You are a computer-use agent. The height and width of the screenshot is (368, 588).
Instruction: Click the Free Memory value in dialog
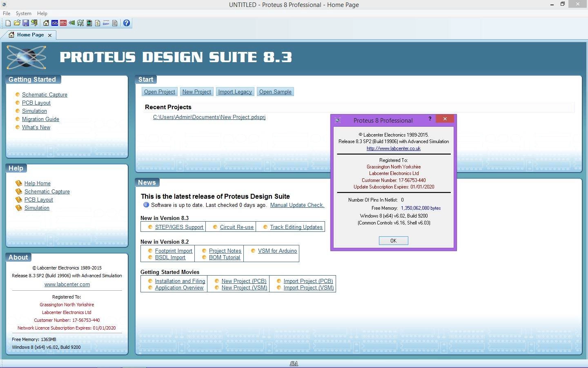tap(421, 208)
